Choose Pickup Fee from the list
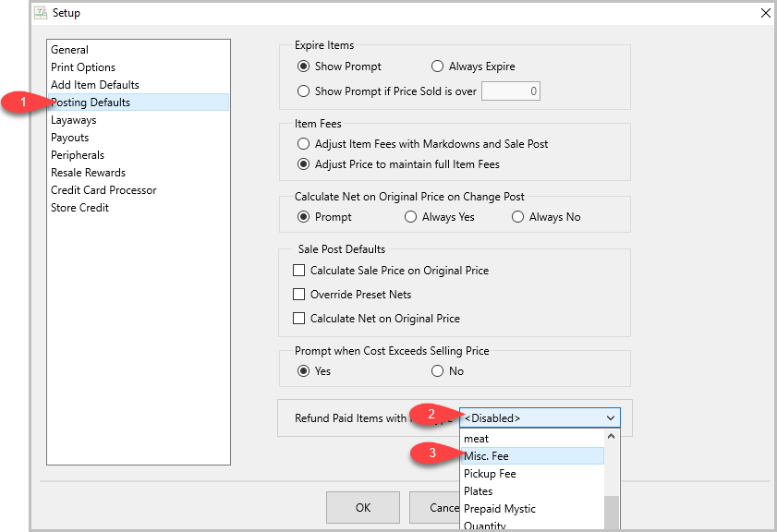 (x=532, y=474)
